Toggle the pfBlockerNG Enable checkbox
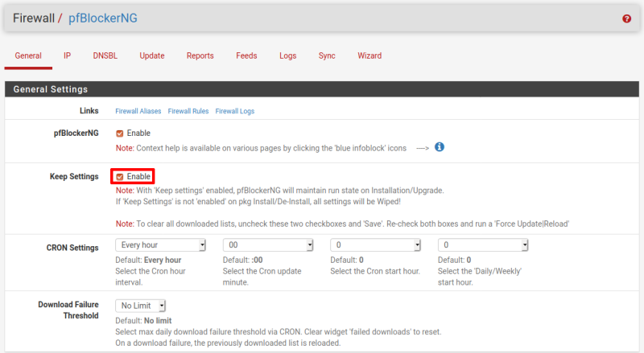This screenshot has width=644, height=353. [119, 133]
